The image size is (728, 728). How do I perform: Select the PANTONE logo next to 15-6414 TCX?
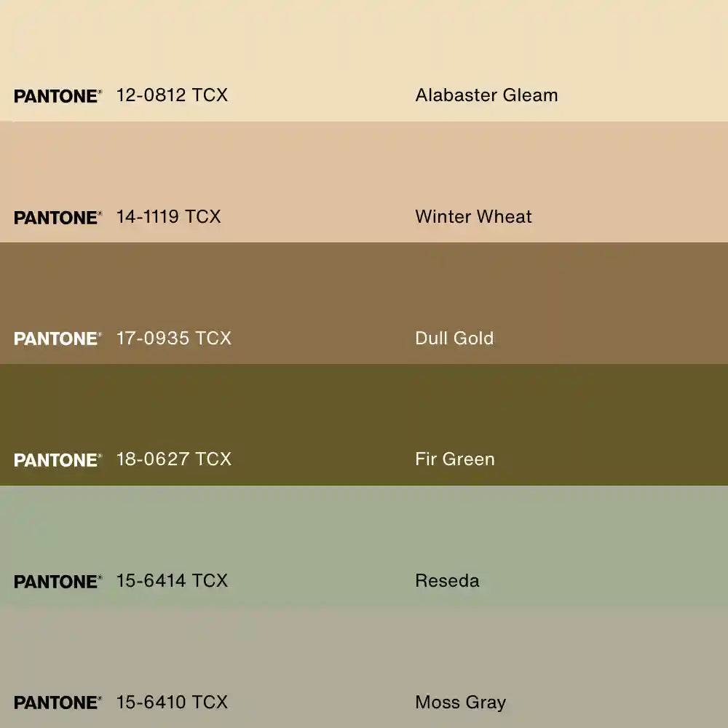coord(58,582)
